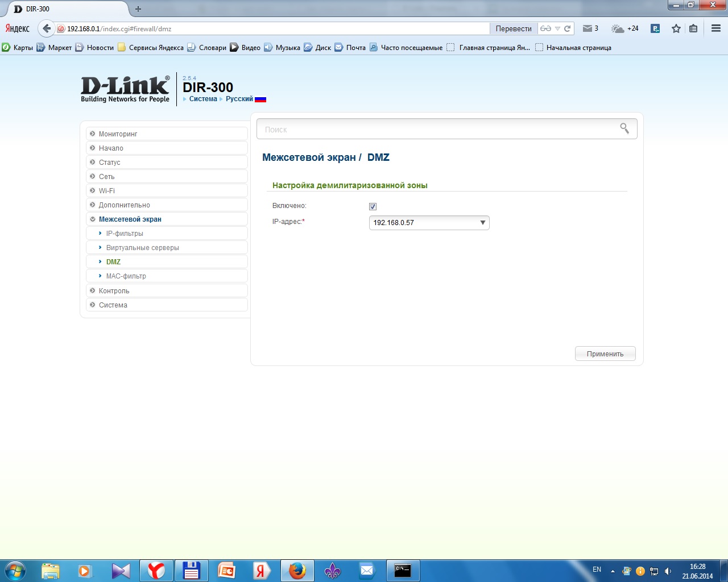Open the IP-адрес dropdown list
728x582 pixels.
[429, 223]
